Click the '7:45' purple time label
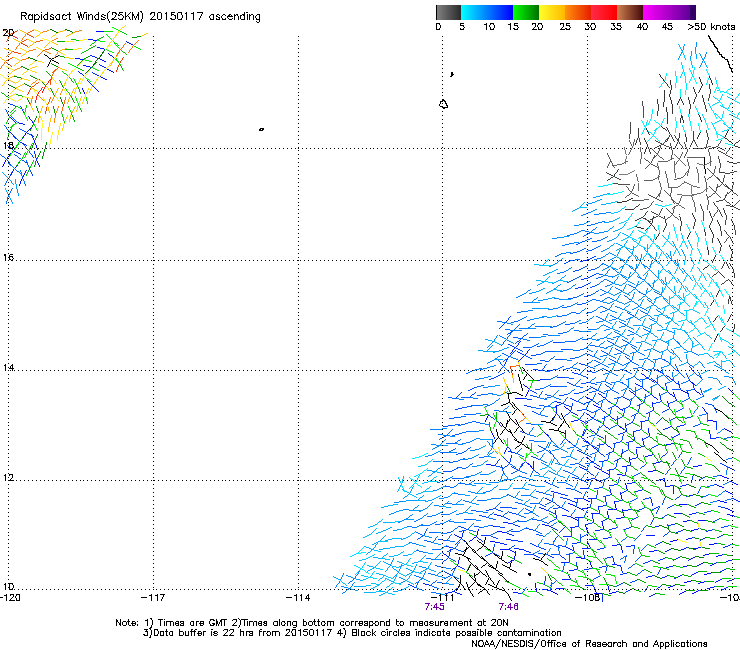 pos(434,607)
